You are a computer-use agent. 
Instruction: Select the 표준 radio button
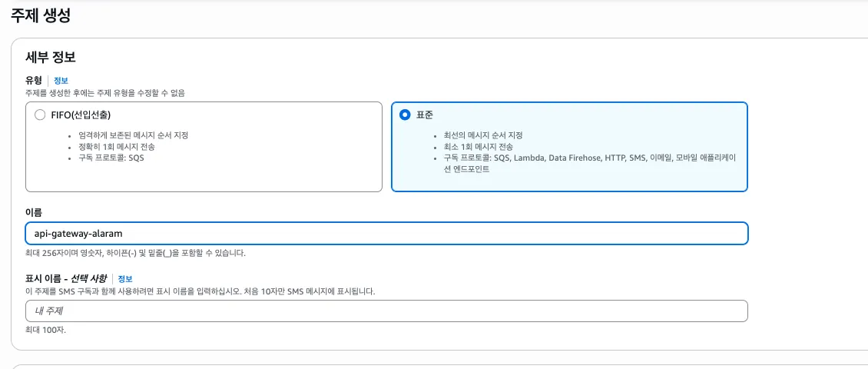[x=405, y=115]
